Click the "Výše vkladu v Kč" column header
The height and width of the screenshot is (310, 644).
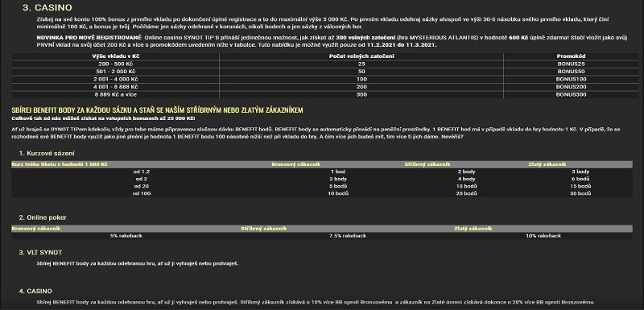pyautogui.click(x=115, y=56)
